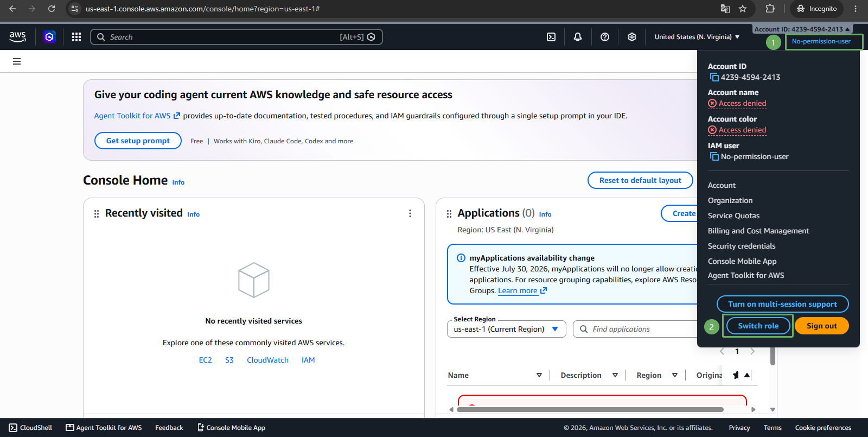Go to next page of applications

coord(752,351)
